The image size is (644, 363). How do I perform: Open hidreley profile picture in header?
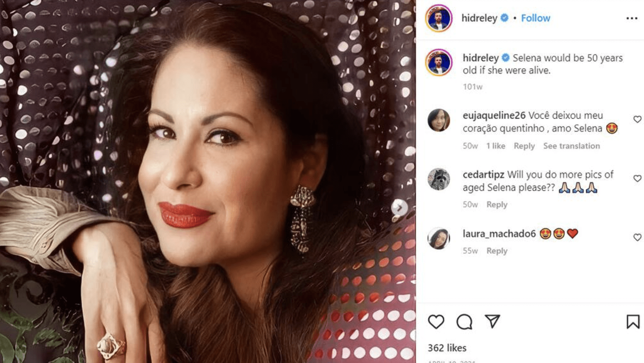438,18
